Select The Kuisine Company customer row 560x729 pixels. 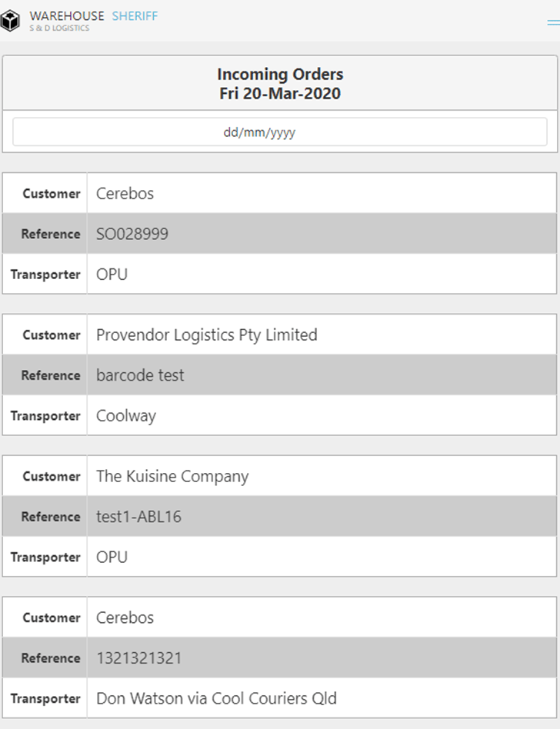(x=172, y=477)
